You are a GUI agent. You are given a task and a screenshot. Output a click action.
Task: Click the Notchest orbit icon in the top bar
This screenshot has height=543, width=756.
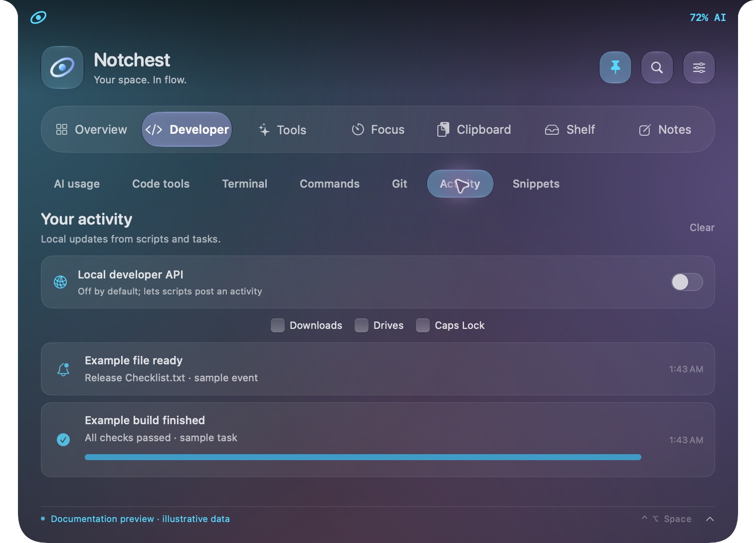(x=38, y=17)
